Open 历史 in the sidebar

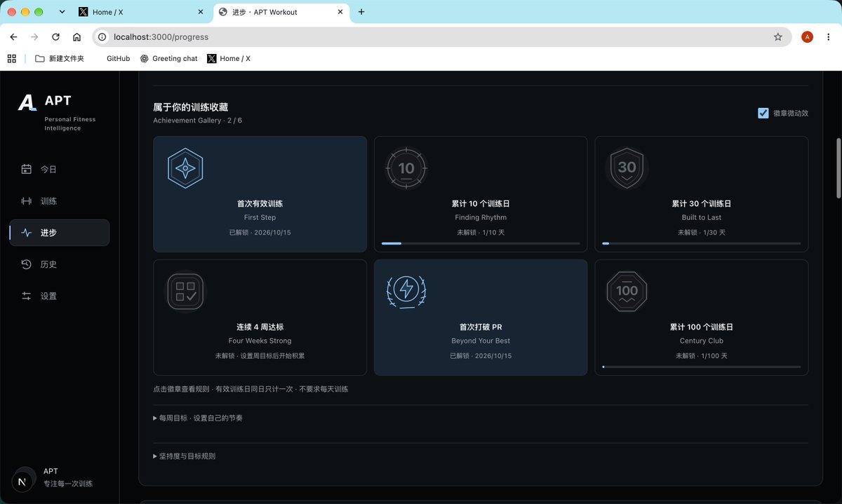tap(60, 264)
